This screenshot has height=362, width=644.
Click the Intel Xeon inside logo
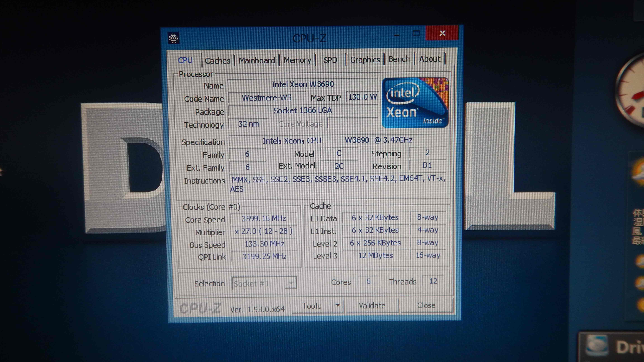415,103
